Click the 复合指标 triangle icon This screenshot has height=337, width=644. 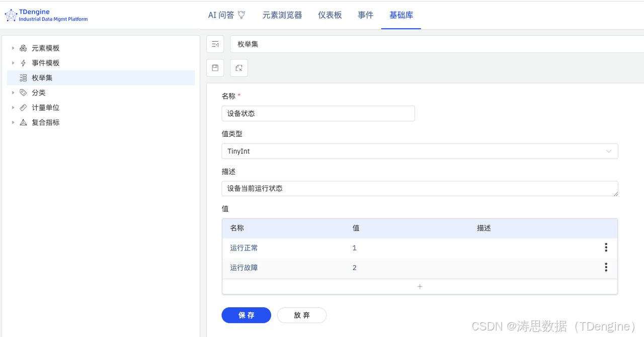click(23, 122)
